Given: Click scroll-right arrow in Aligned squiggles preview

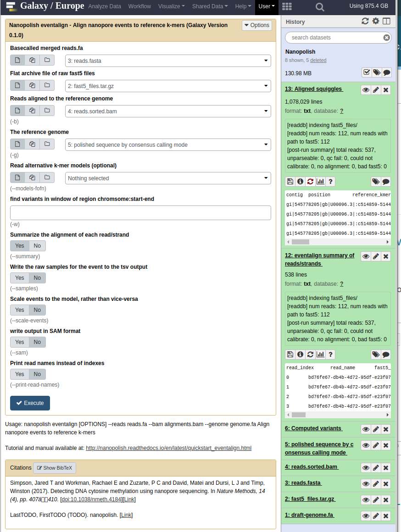Looking at the screenshot, I should (x=388, y=242).
